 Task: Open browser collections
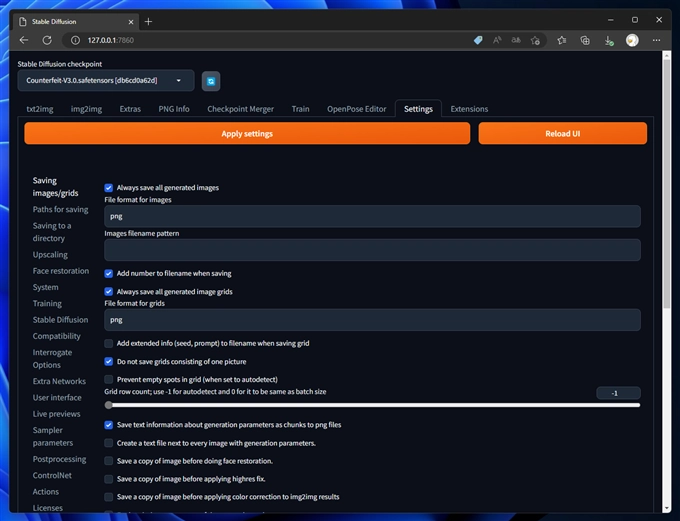tap(585, 40)
